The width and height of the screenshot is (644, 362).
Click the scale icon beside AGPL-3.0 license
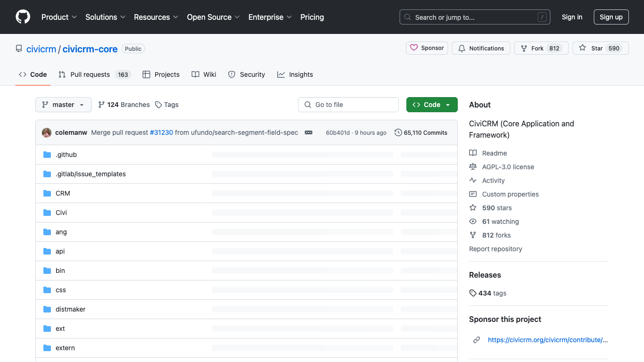[473, 167]
